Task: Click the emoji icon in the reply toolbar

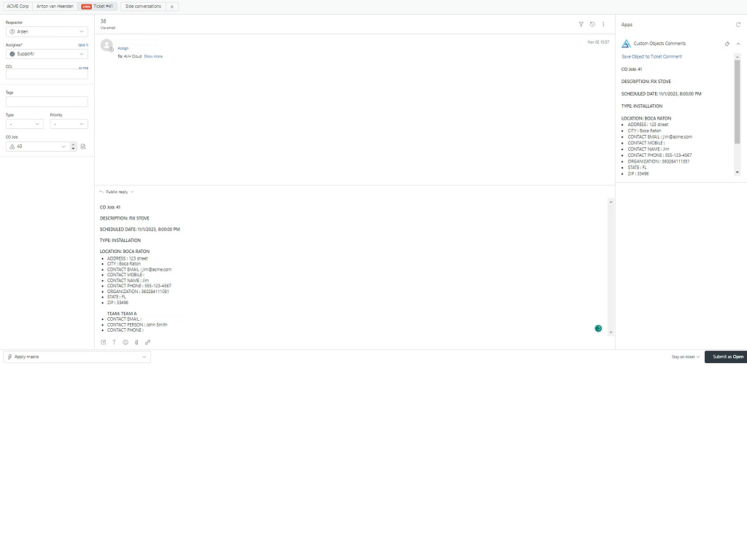Action: pos(125,342)
